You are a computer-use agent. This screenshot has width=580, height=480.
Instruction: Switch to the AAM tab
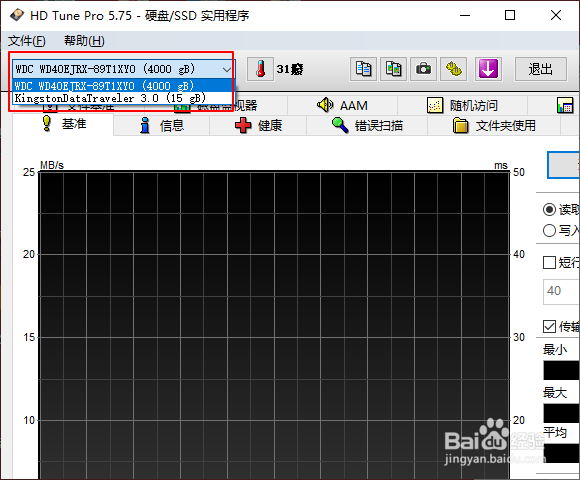[x=343, y=106]
